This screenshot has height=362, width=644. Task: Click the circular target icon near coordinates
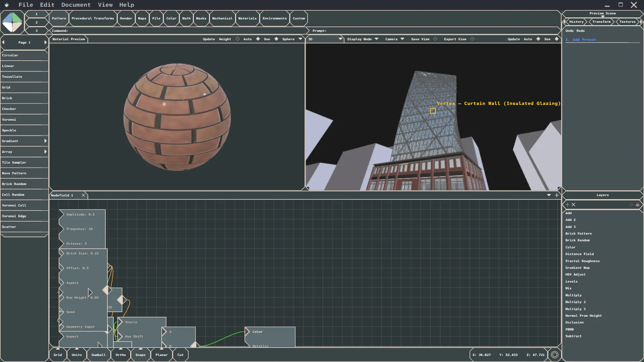pos(554,355)
